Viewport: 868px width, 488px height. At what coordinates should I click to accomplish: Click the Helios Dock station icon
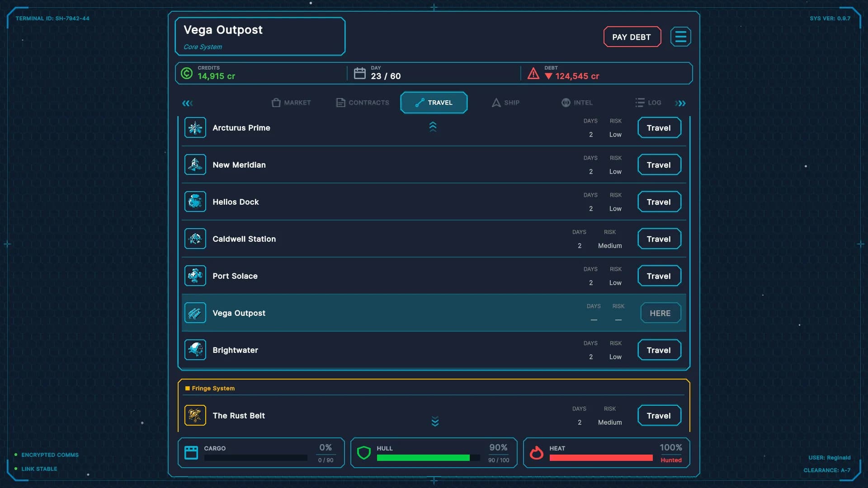[x=195, y=202]
